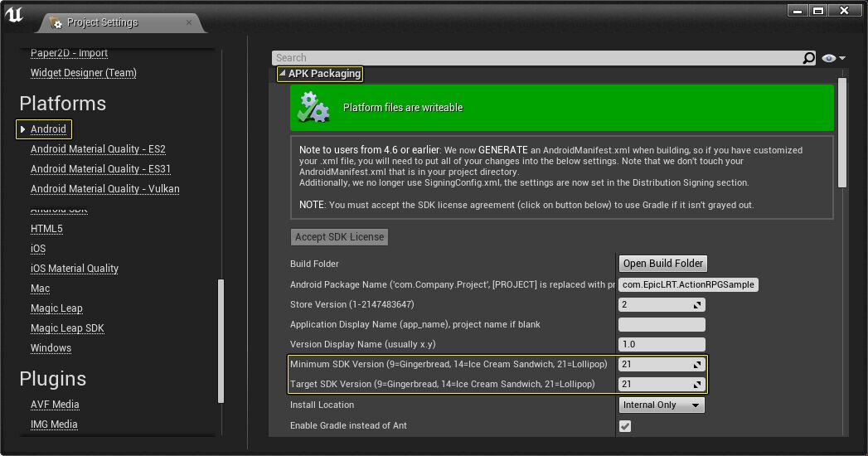Click the search magnifier icon
Screen dimensions: 868x456
808,58
